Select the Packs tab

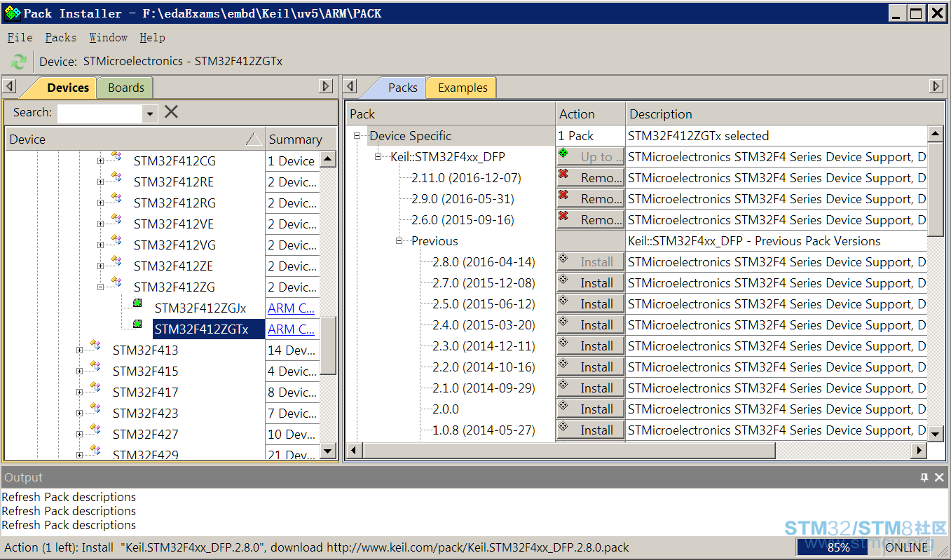(403, 88)
